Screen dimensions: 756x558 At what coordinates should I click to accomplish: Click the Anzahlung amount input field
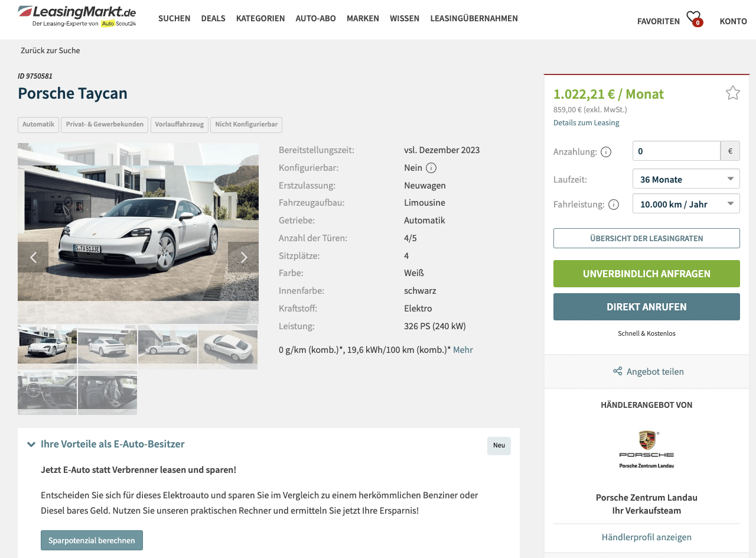[676, 151]
